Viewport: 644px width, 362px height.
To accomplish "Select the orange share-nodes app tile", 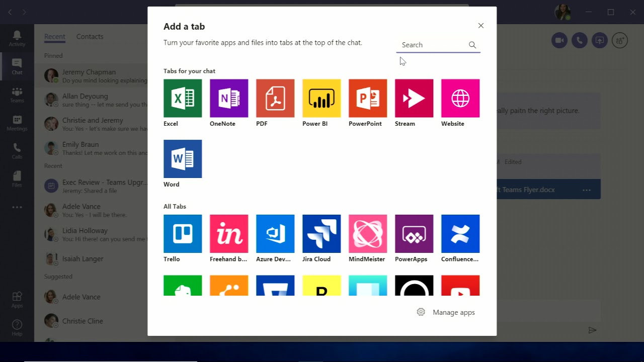I will 229,286.
